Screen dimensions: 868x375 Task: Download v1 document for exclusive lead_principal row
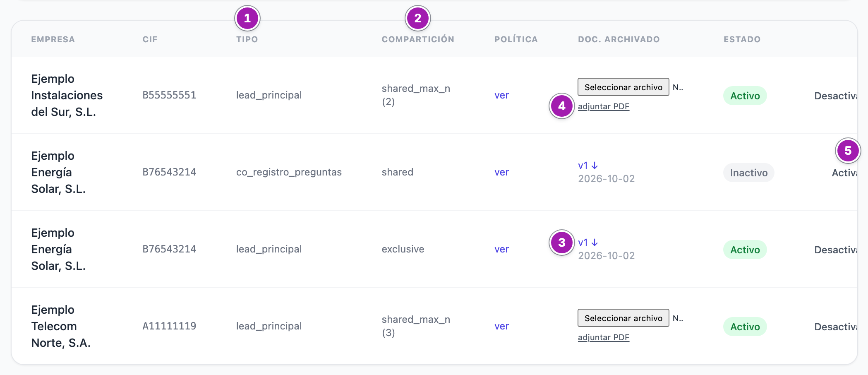[588, 243]
